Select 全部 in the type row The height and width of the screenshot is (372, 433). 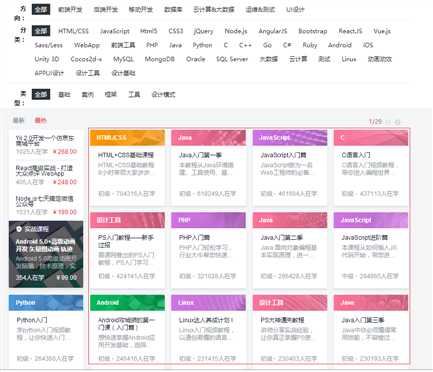coord(41,94)
